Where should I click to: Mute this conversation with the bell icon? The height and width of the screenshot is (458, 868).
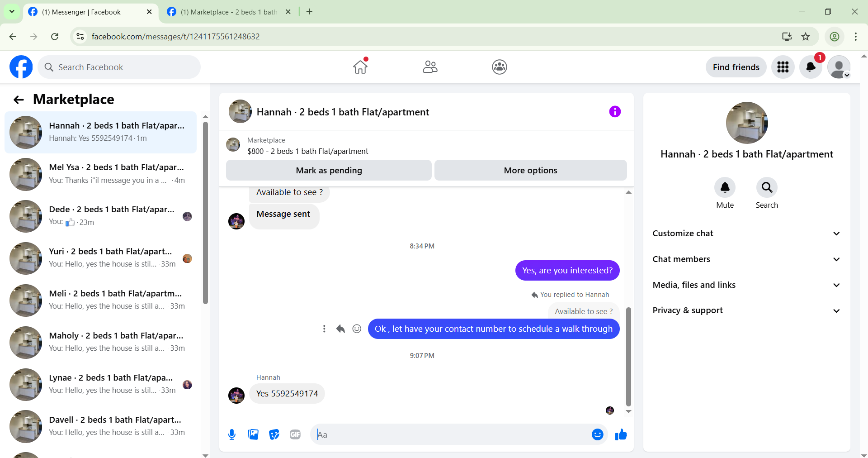pyautogui.click(x=725, y=187)
